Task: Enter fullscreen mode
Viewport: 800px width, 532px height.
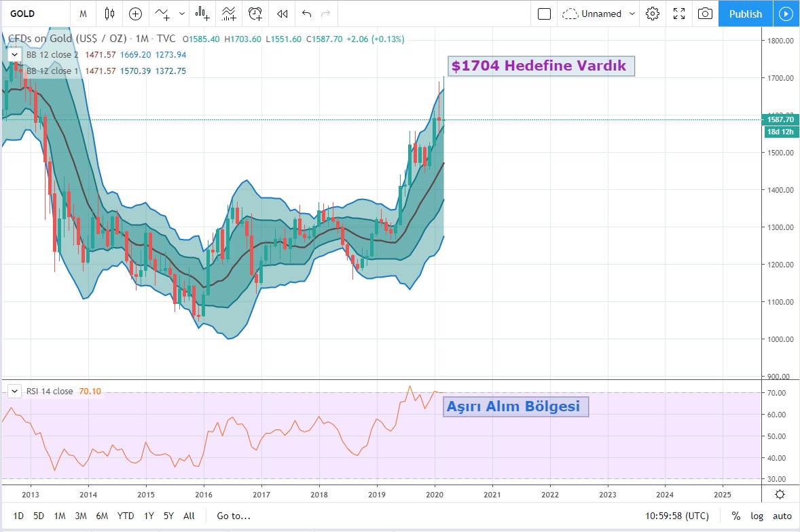Action: pyautogui.click(x=679, y=14)
